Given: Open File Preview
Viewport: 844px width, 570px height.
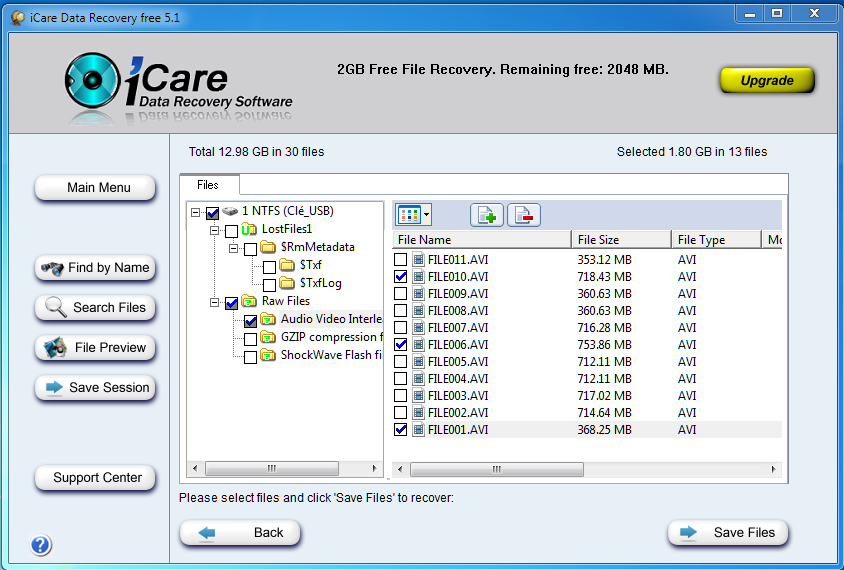Looking at the screenshot, I should 95,348.
